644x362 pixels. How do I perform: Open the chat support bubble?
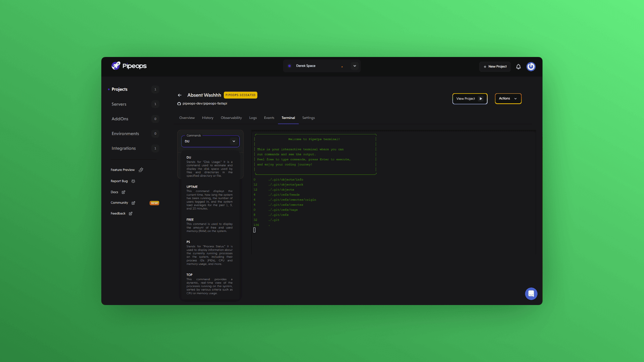[x=531, y=294]
